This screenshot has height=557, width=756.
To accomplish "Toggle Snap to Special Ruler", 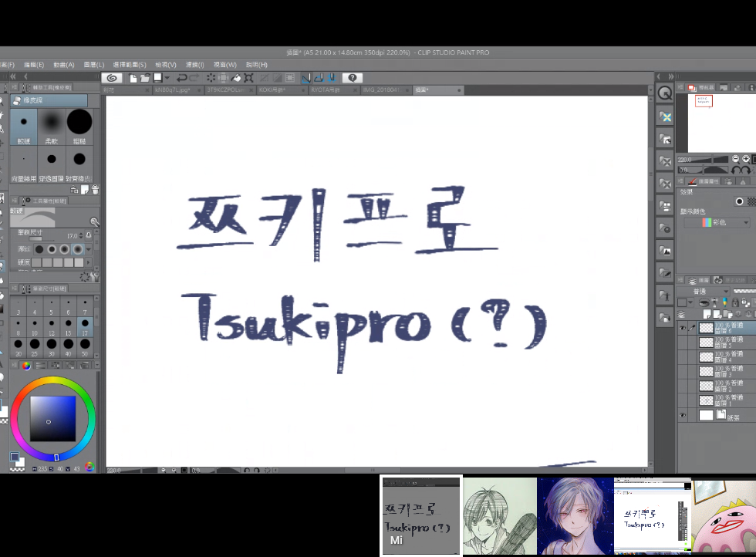I will [x=319, y=78].
